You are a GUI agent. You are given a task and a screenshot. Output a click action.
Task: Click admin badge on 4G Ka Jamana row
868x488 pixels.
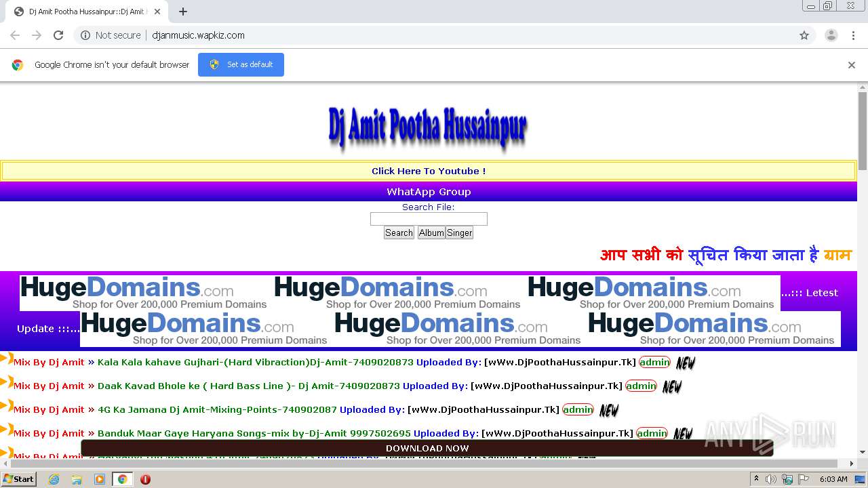pos(578,410)
